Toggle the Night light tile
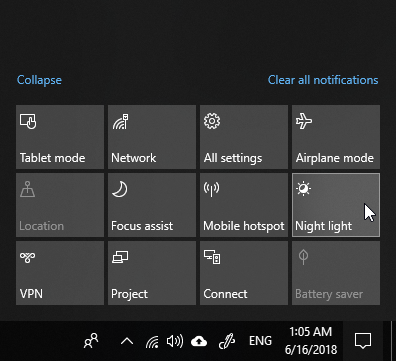 [336, 205]
